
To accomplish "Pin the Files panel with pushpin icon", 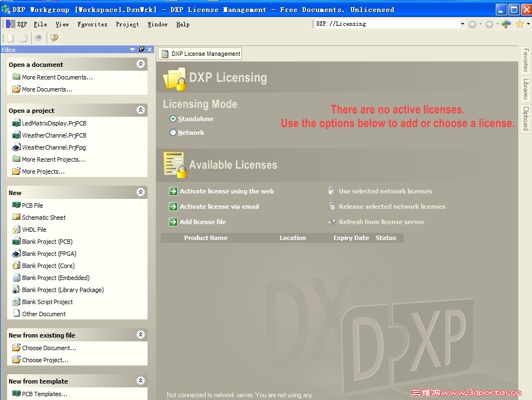I will [x=142, y=49].
